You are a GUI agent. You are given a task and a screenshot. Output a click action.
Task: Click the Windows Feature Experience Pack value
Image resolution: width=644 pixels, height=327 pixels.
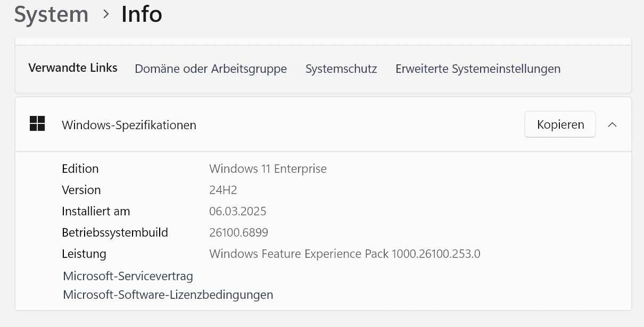coord(344,254)
